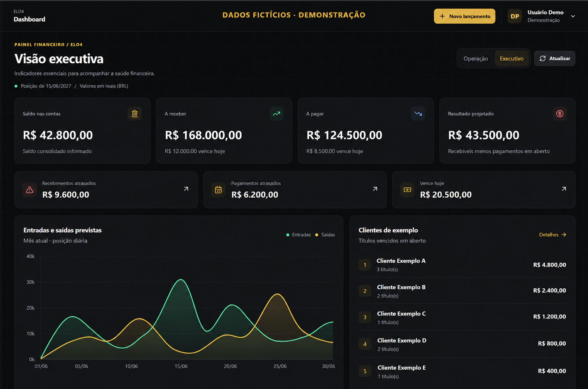The width and height of the screenshot is (588, 389).
Task: Click the banknote icon for Vence hoje
Action: 407,190
